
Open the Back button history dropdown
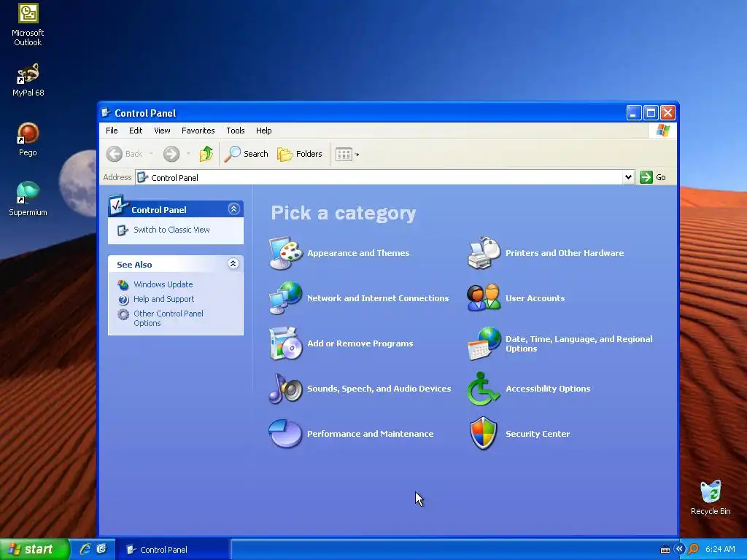coord(151,154)
